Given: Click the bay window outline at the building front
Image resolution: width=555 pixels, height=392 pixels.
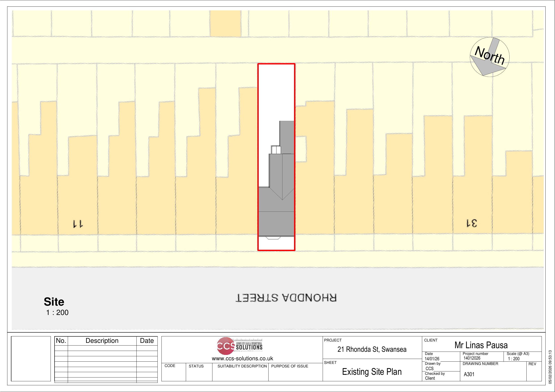Looking at the screenshot, I should [x=273, y=238].
